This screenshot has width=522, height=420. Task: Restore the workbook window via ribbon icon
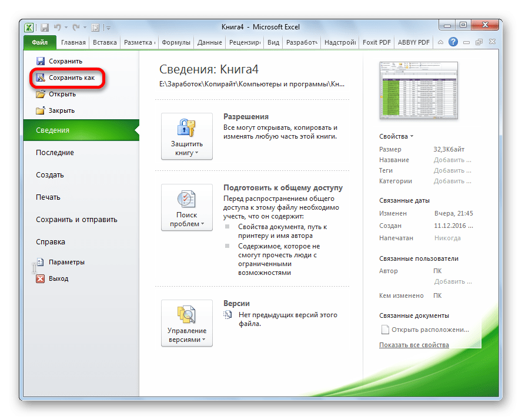point(479,42)
